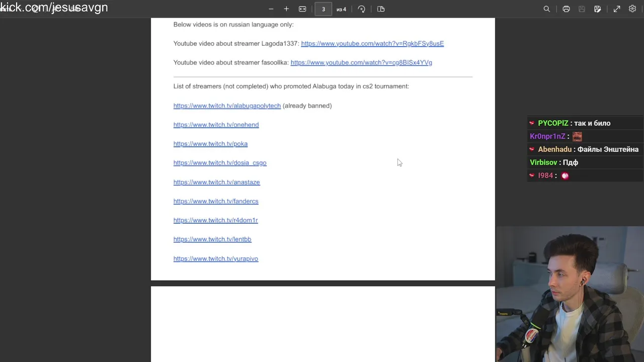Switch page view layout icon
The width and height of the screenshot is (644, 362).
381,9
